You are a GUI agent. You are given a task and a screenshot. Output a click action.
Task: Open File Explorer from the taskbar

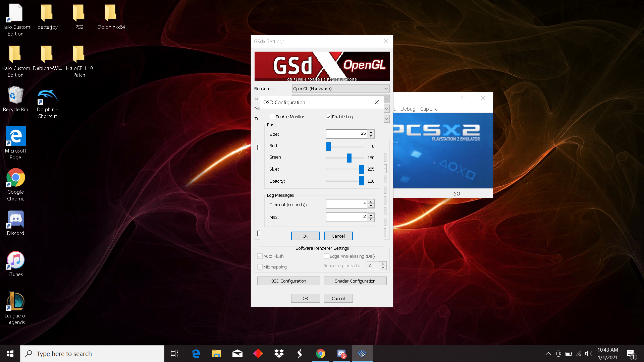tap(216, 354)
